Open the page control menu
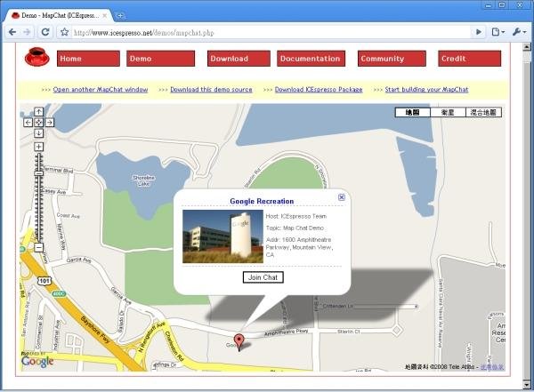Image resolution: width=534 pixels, height=392 pixels. (x=498, y=32)
